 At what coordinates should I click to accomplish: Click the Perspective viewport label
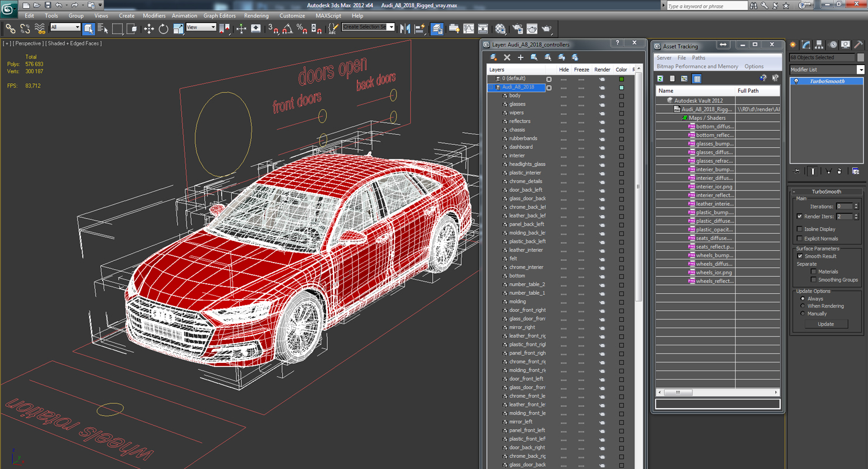tap(28, 43)
